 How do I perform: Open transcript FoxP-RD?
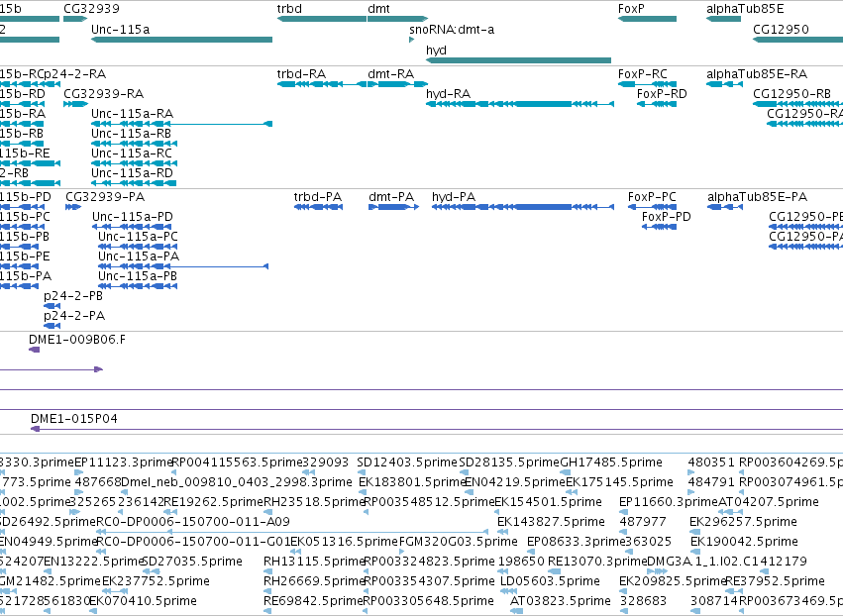(662, 93)
